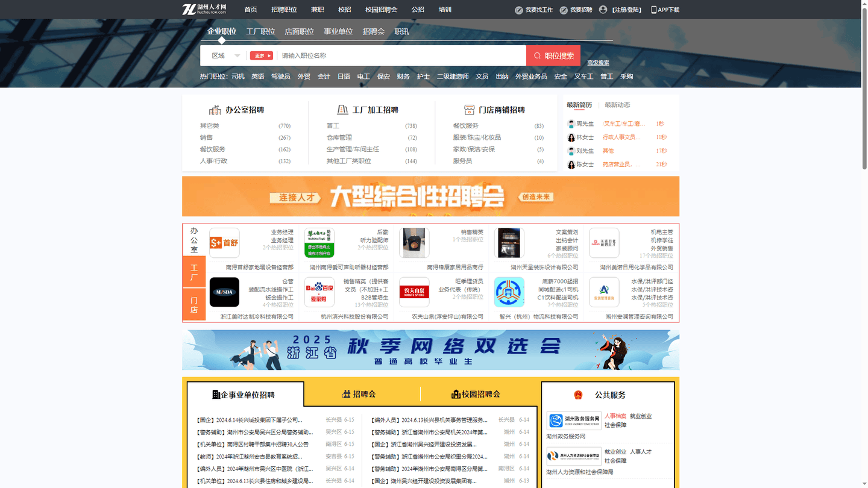Click the user avatar icon beside 注册/登陆
The image size is (868, 488).
click(x=603, y=10)
